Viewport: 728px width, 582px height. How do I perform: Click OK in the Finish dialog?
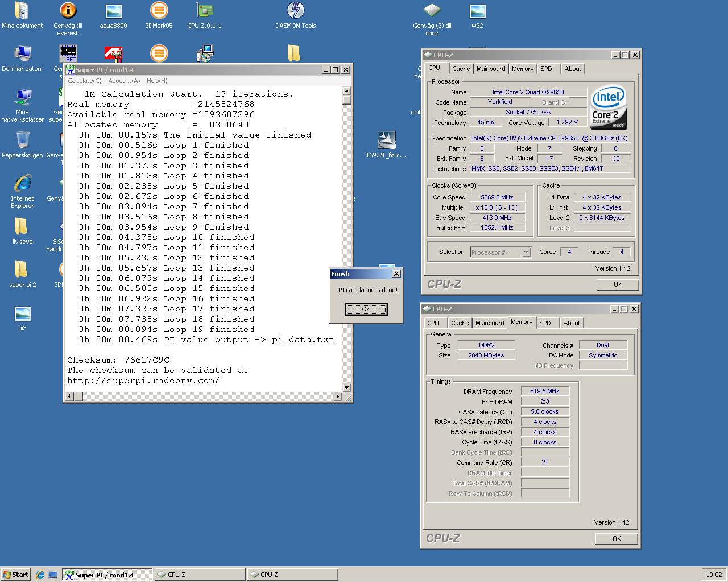point(366,309)
